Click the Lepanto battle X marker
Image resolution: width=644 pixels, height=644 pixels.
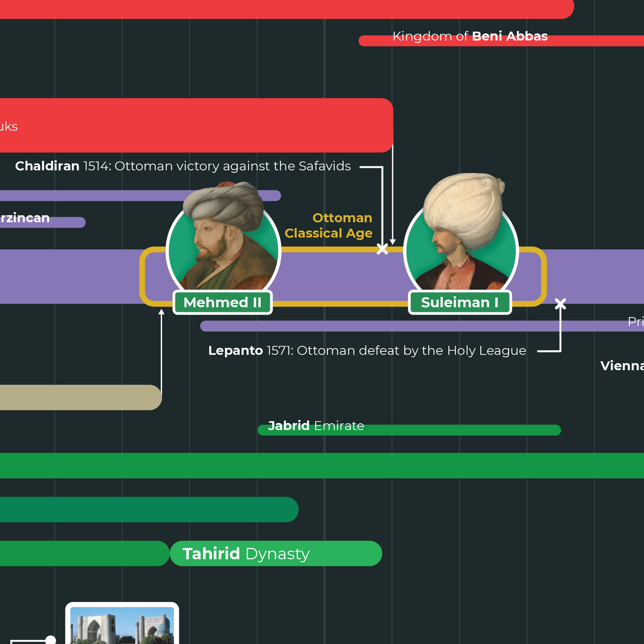(x=560, y=304)
